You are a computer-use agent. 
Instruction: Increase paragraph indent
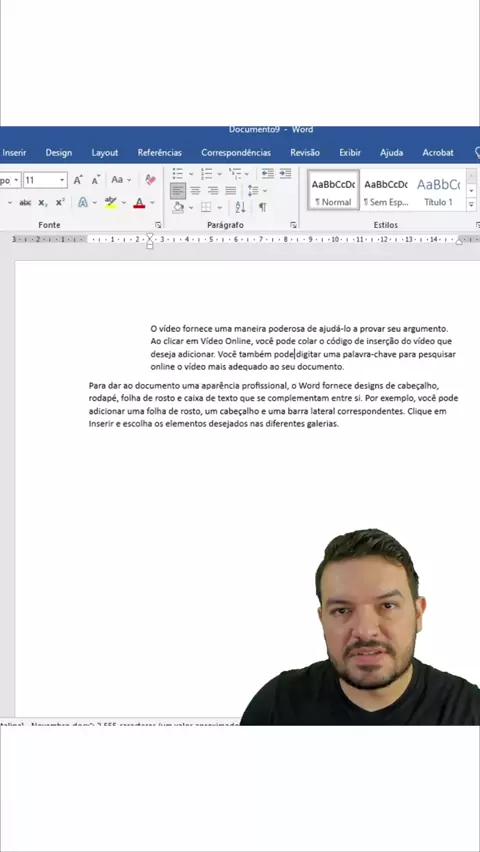tap(285, 173)
